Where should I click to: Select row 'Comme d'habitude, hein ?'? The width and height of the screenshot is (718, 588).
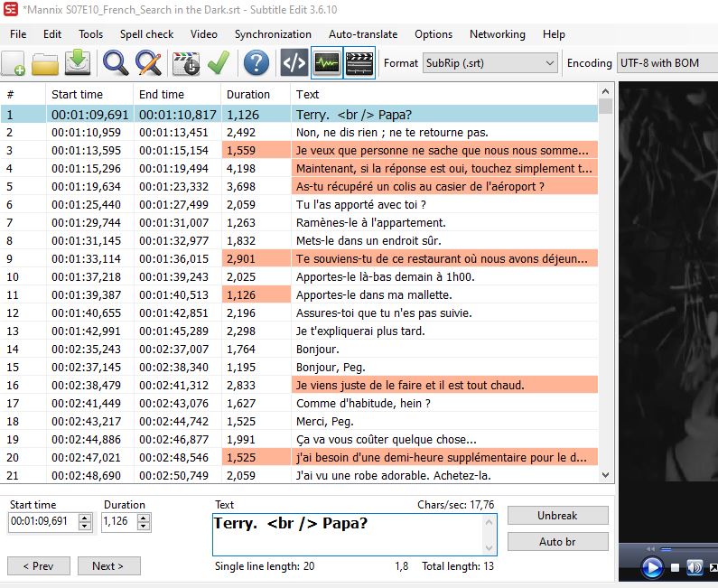click(x=300, y=404)
